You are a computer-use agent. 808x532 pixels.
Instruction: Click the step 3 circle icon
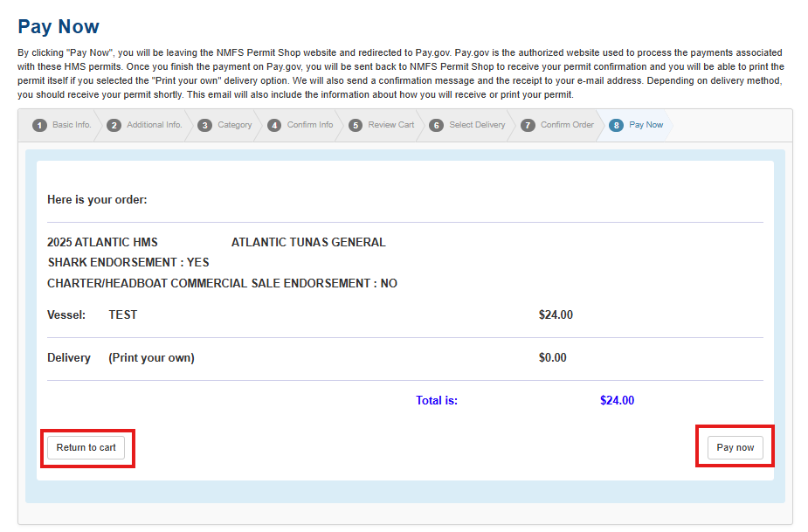click(x=204, y=125)
